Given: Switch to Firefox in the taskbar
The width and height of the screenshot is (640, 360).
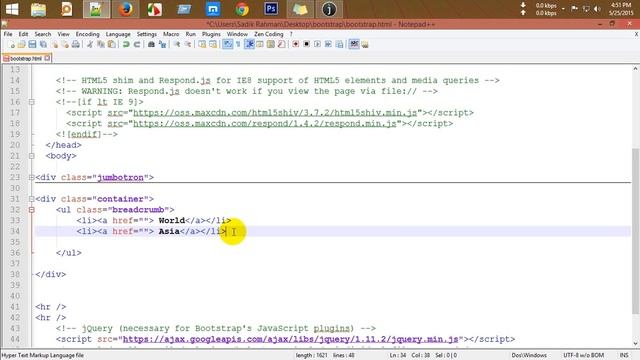Looking at the screenshot, I should coord(126,9).
